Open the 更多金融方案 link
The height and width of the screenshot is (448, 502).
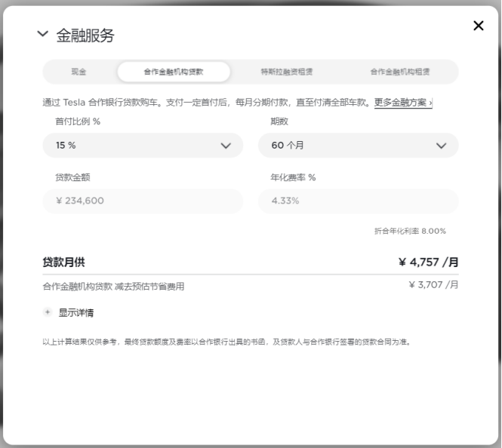click(x=403, y=103)
